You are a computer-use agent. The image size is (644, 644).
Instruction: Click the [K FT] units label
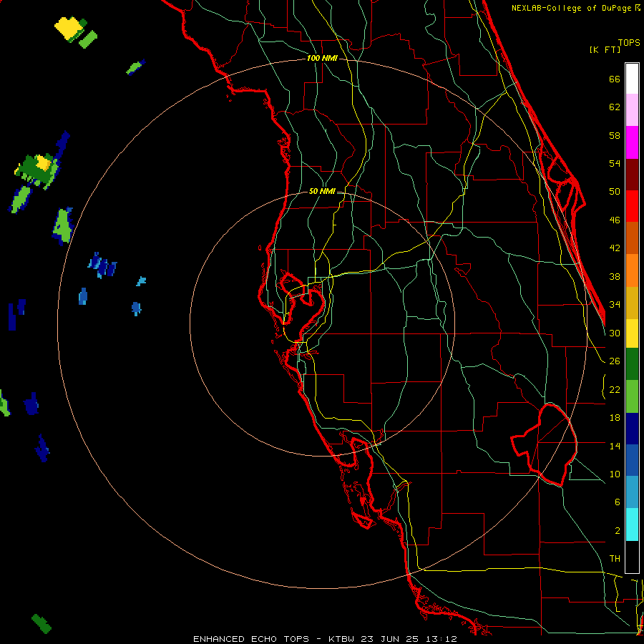coord(605,49)
